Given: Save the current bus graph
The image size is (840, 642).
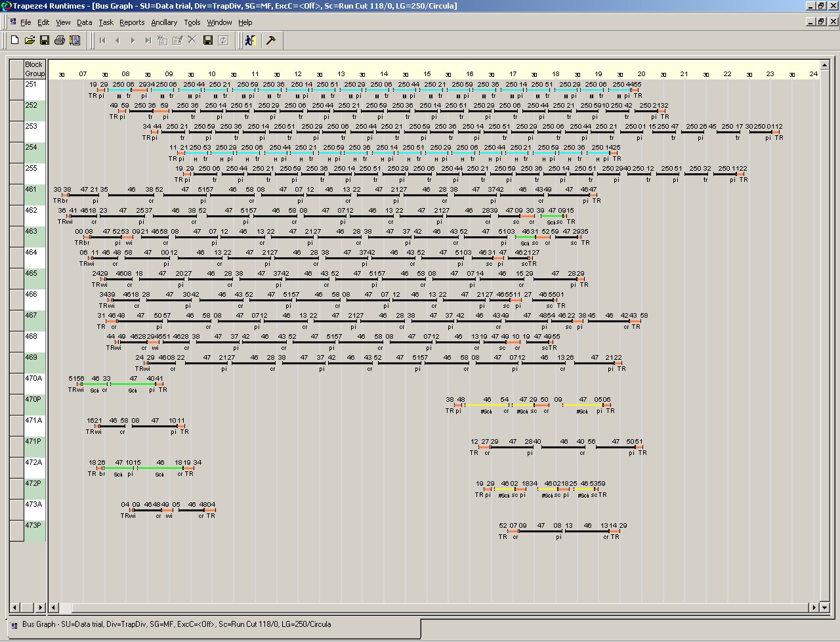Looking at the screenshot, I should [x=44, y=40].
